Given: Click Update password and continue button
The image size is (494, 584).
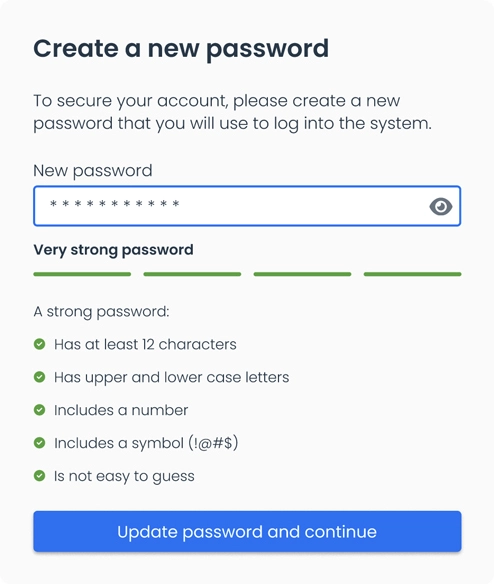Looking at the screenshot, I should 247,531.
